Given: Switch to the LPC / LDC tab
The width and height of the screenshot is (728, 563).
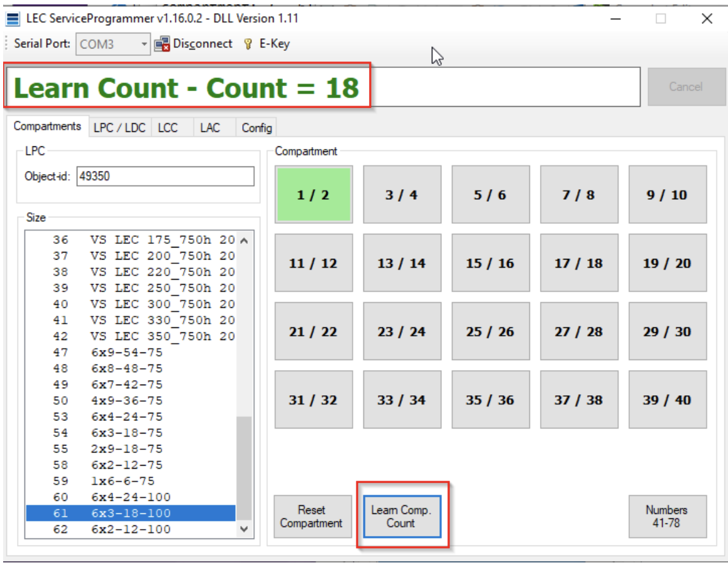Looking at the screenshot, I should click(119, 128).
